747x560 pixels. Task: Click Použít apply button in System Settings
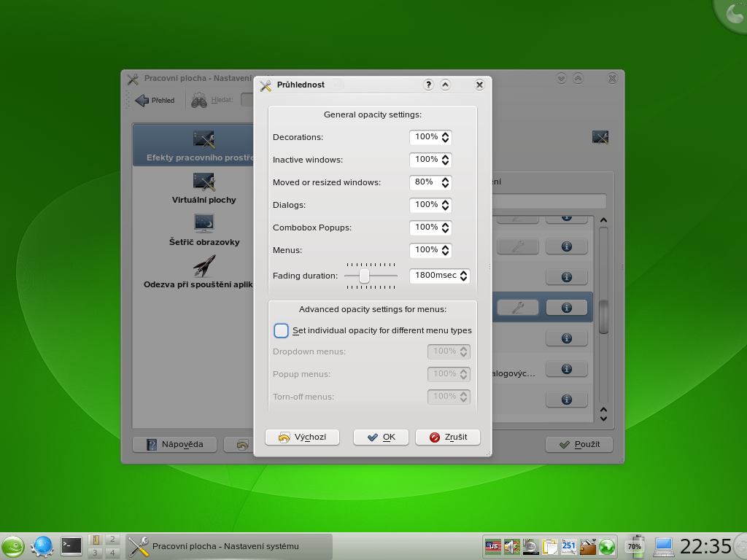click(x=578, y=444)
